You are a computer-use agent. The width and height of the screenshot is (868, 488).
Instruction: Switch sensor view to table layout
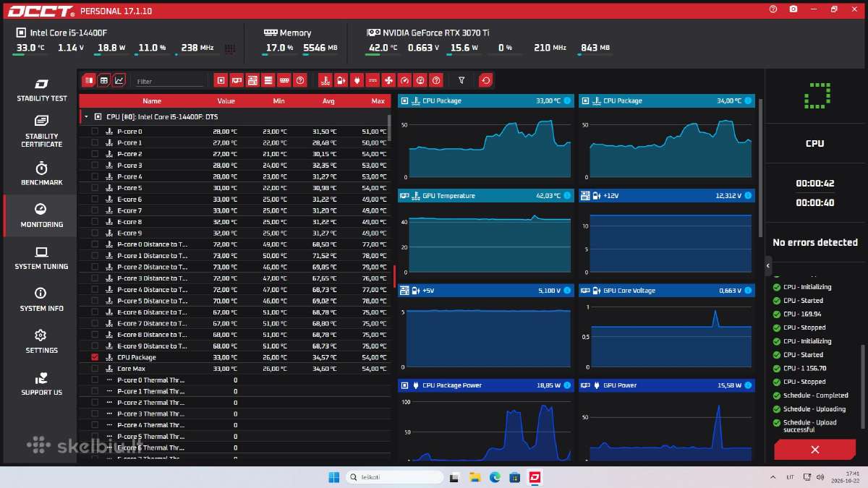click(x=103, y=80)
